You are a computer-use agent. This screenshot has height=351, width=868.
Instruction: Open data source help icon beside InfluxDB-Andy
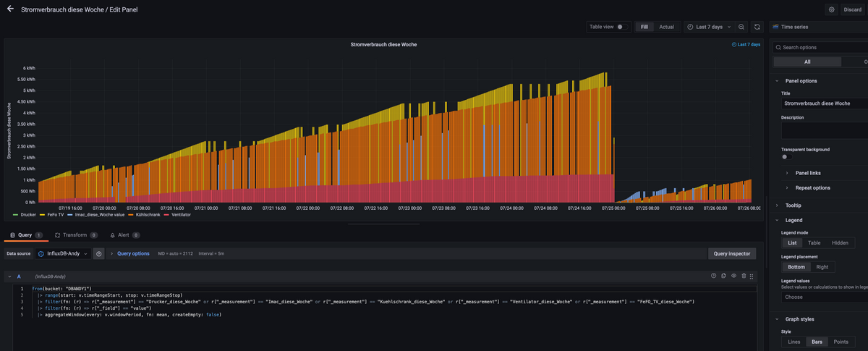point(99,254)
